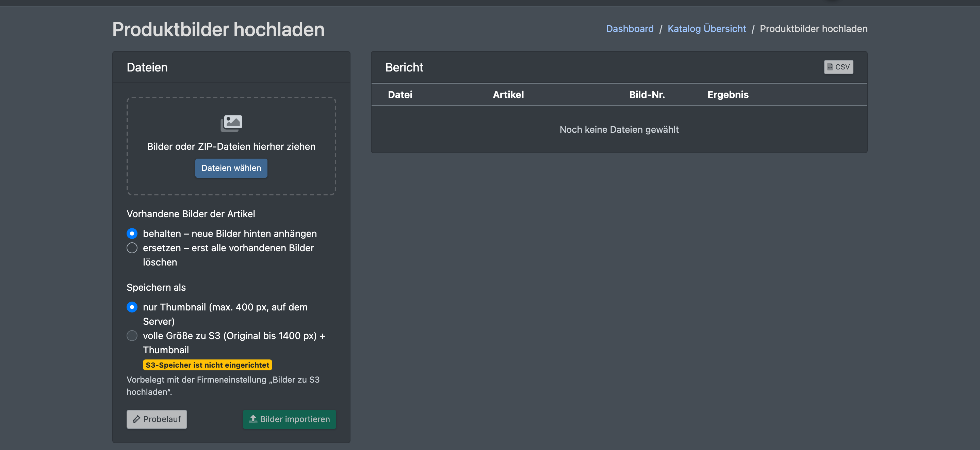This screenshot has height=450, width=980.
Task: Click the CSV export button in Bericht
Action: click(838, 67)
